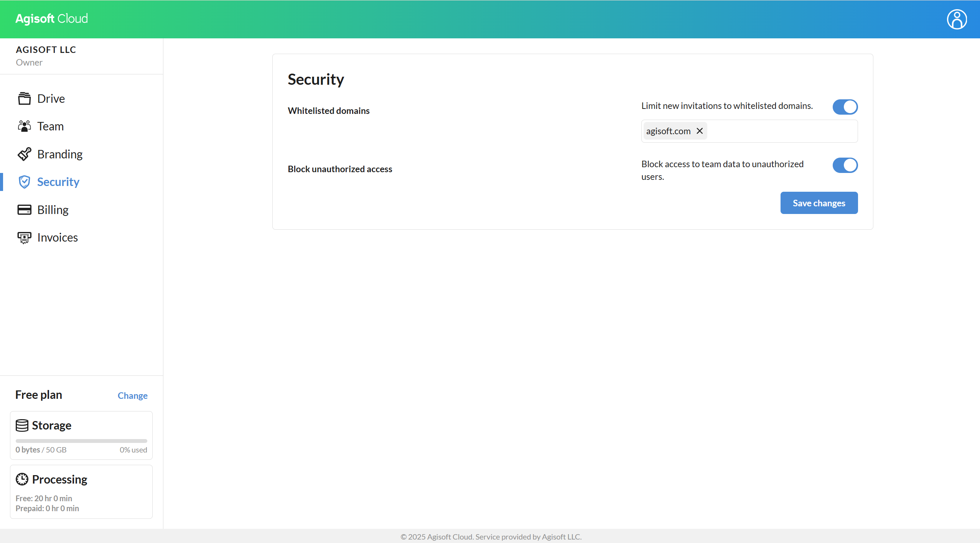Screen dimensions: 980x543
Task: Click the Invoices receipt icon
Action: (x=24, y=238)
